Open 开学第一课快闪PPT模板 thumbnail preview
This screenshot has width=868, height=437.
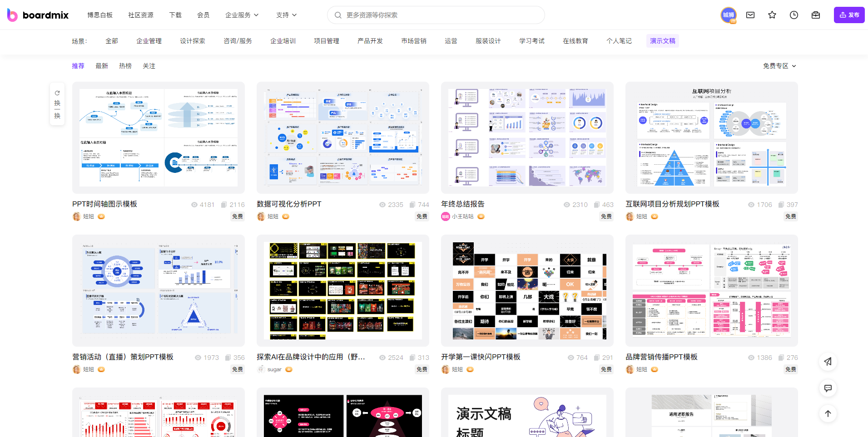pos(527,291)
